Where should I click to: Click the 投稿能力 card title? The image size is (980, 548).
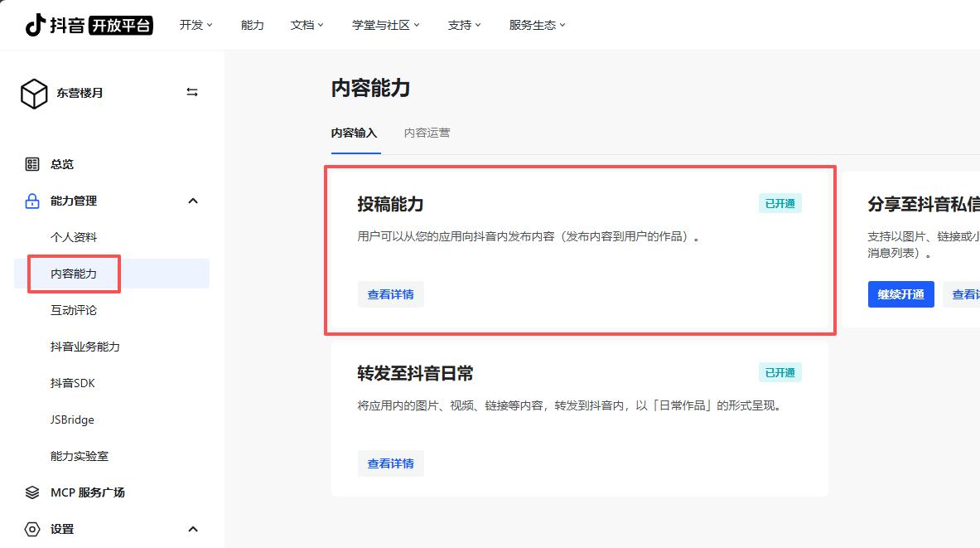point(391,205)
